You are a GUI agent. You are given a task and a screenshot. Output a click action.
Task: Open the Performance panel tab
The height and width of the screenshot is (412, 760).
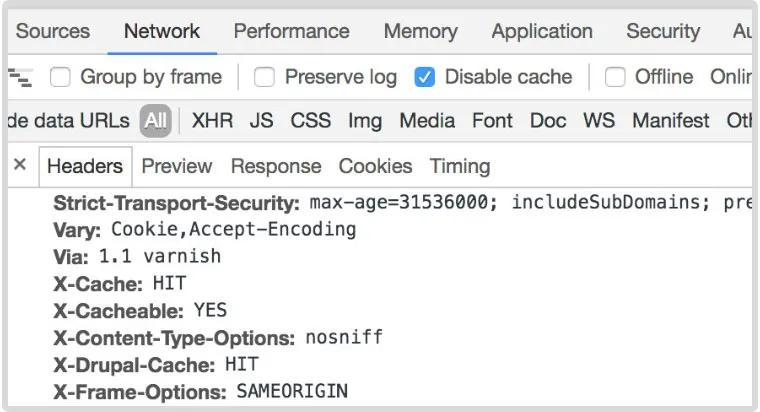[x=291, y=32]
